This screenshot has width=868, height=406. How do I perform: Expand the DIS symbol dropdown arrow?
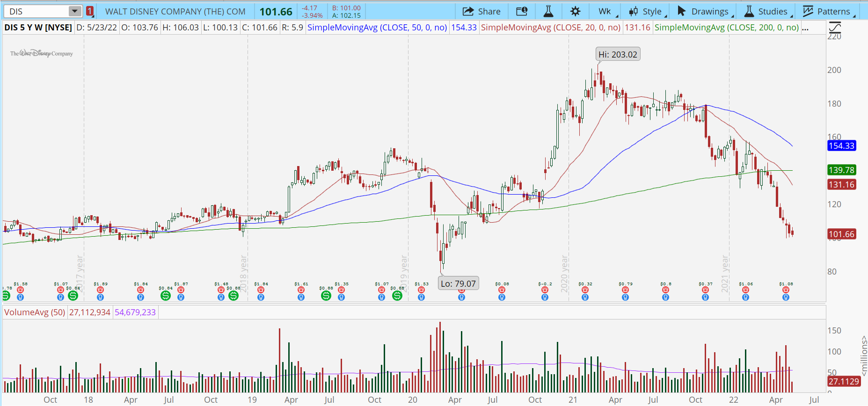click(74, 11)
